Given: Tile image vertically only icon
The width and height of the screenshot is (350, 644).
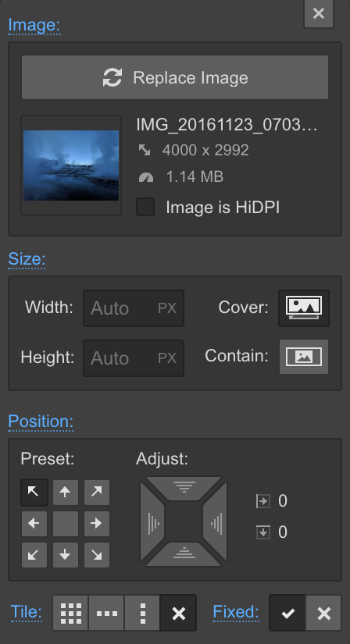Looking at the screenshot, I should 142,614.
